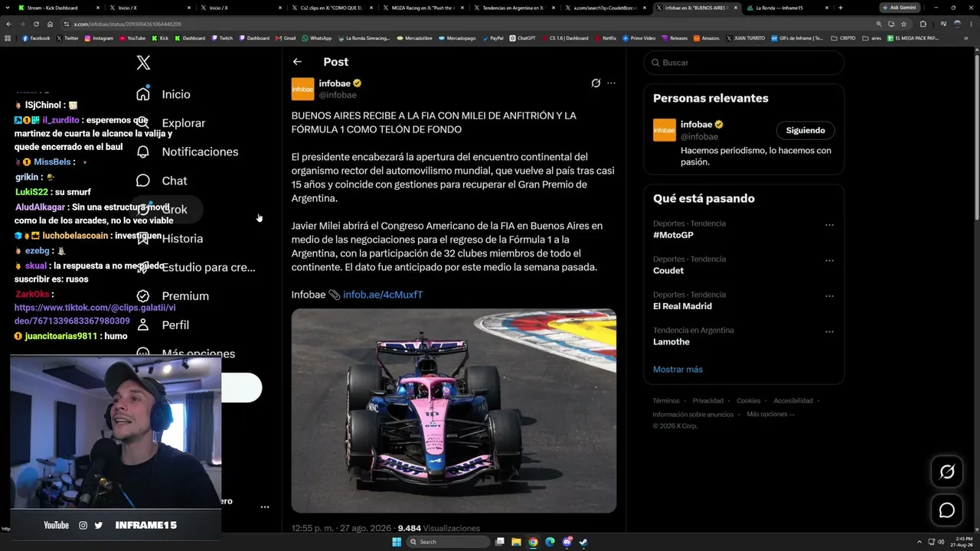Open File Explorer from the taskbar
This screenshot has width=980, height=551.
pos(516,542)
